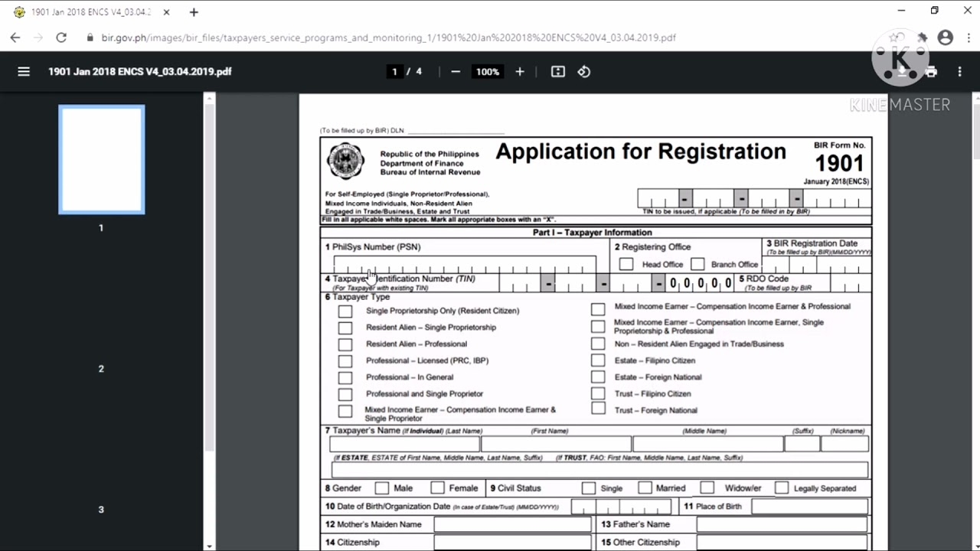The width and height of the screenshot is (980, 551).
Task: Click the Place of Birth field
Action: point(810,507)
